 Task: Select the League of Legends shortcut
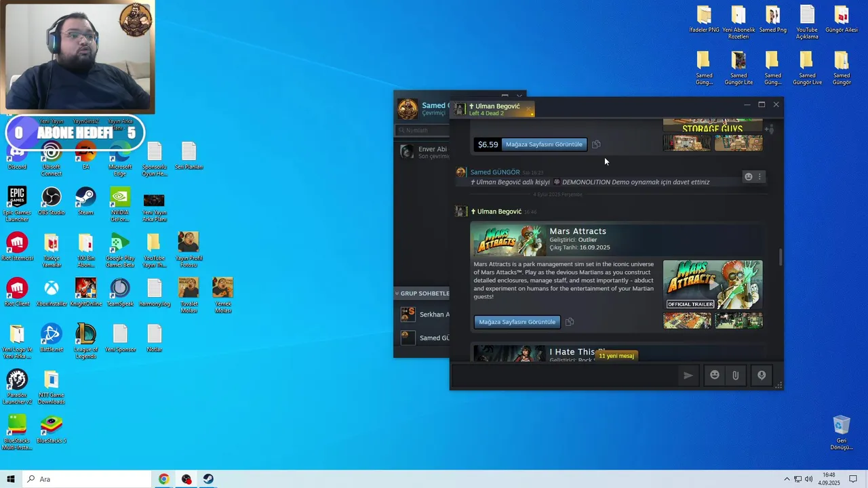pos(85,342)
